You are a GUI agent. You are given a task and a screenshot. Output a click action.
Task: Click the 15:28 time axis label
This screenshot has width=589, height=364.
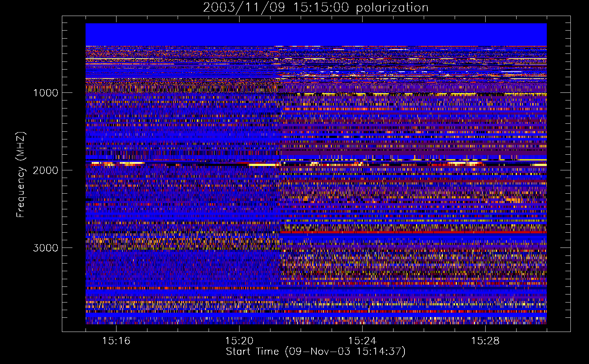(485, 341)
